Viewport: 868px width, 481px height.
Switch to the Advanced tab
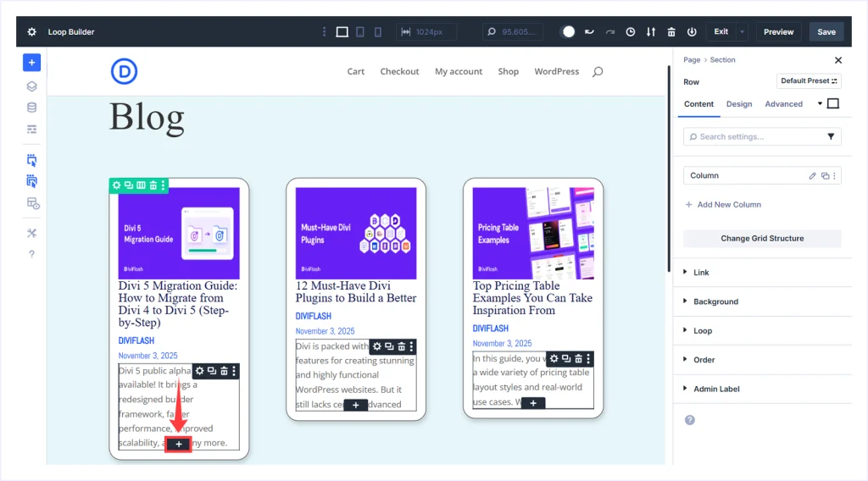(783, 104)
